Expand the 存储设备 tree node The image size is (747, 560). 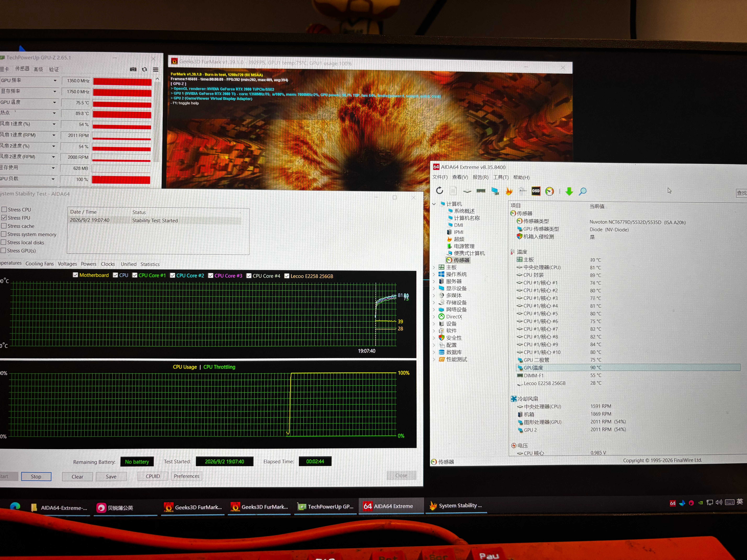(x=434, y=302)
